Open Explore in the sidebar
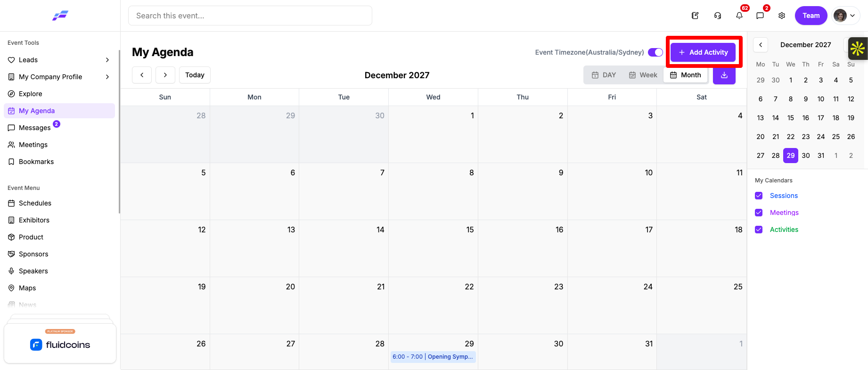868x370 pixels. [x=59, y=94]
